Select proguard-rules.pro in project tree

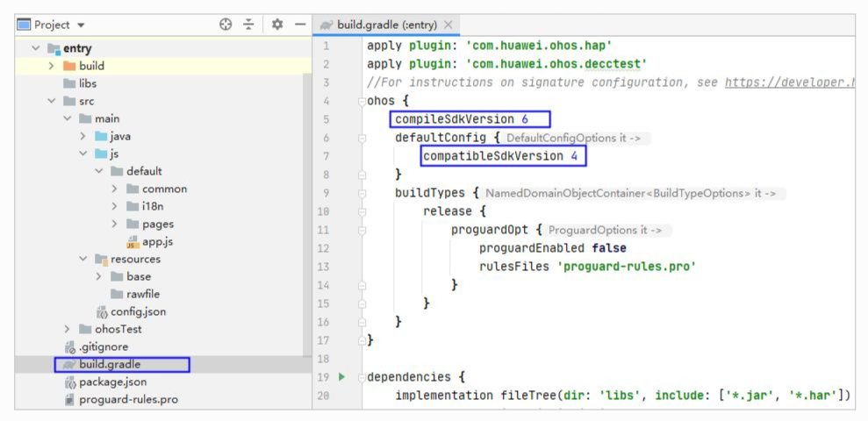[x=128, y=399]
